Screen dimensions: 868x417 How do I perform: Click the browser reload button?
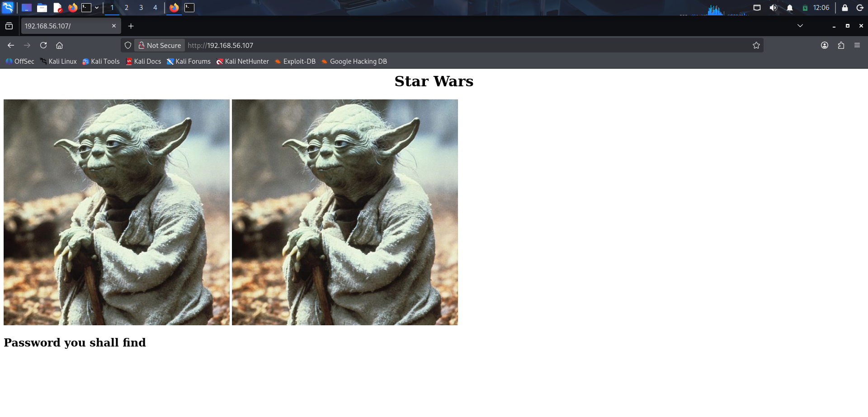tap(43, 45)
